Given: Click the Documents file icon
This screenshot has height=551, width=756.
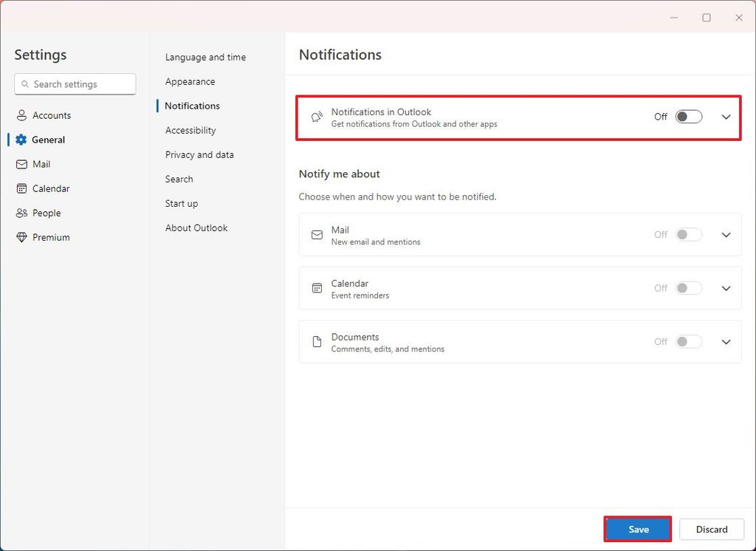Looking at the screenshot, I should click(317, 341).
